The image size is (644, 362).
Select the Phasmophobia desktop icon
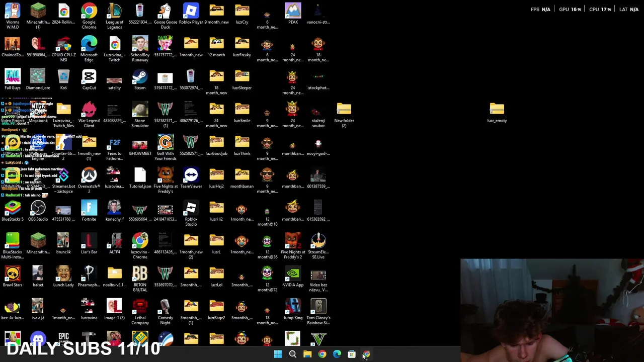(89, 276)
